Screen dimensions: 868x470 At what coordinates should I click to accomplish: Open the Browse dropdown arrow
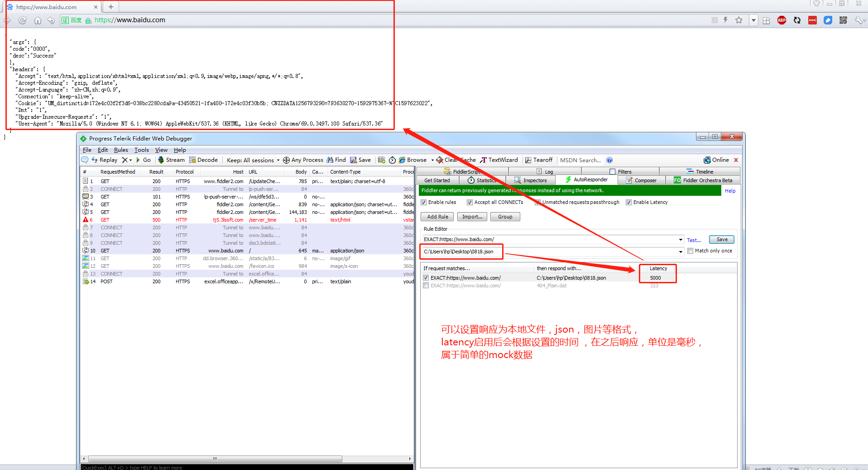pyautogui.click(x=432, y=160)
